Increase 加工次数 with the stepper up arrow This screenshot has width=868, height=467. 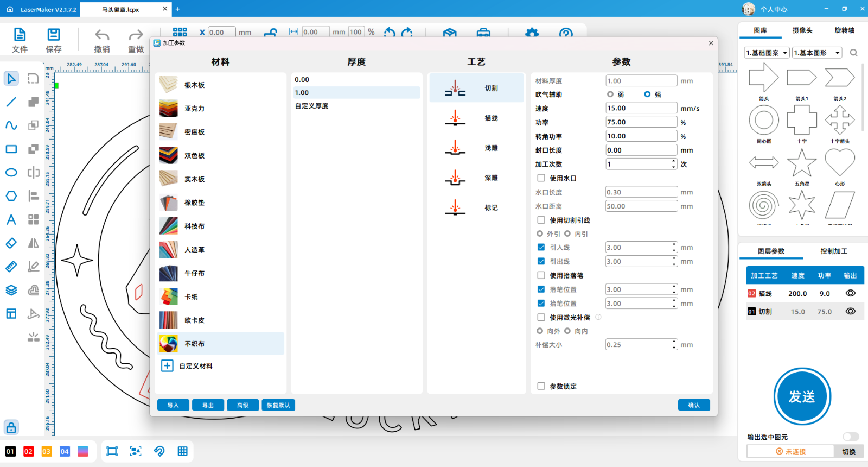tap(674, 161)
